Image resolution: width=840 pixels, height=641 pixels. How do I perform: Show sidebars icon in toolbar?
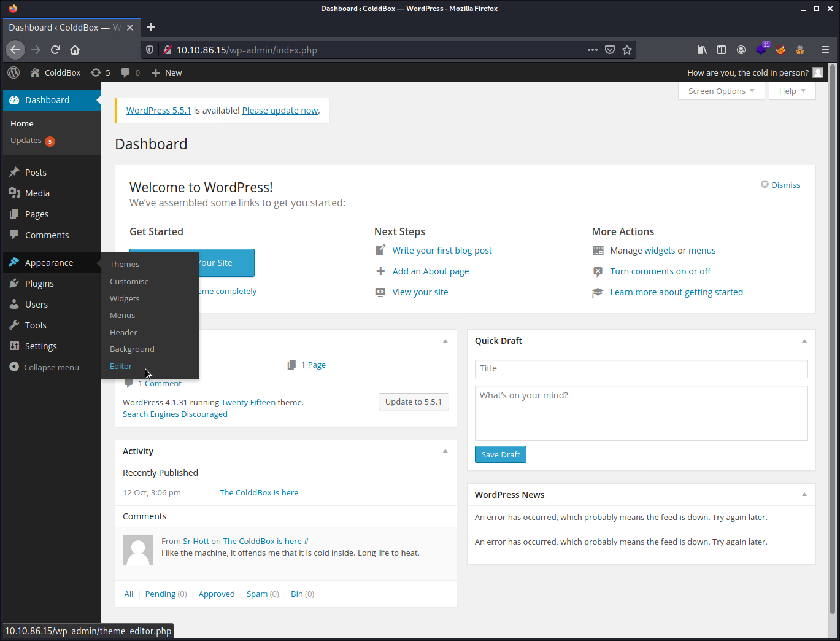[722, 50]
